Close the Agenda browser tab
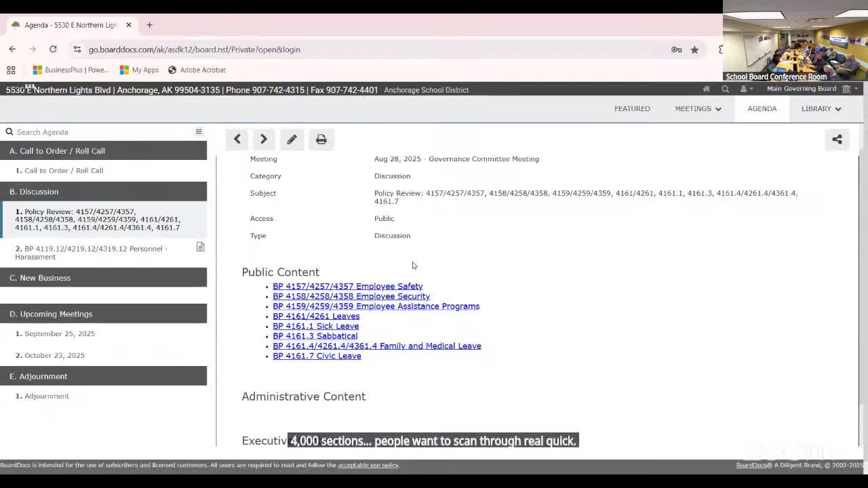This screenshot has width=868, height=488. pyautogui.click(x=129, y=25)
